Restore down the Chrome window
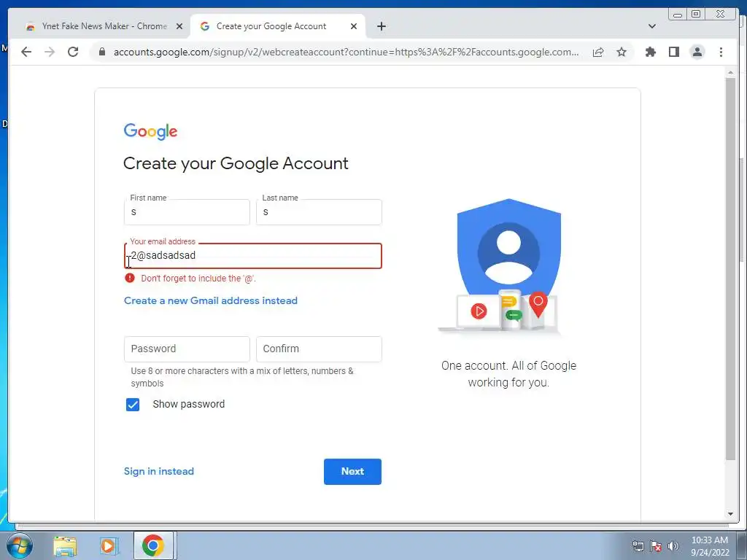This screenshot has width=747, height=560. (x=695, y=14)
